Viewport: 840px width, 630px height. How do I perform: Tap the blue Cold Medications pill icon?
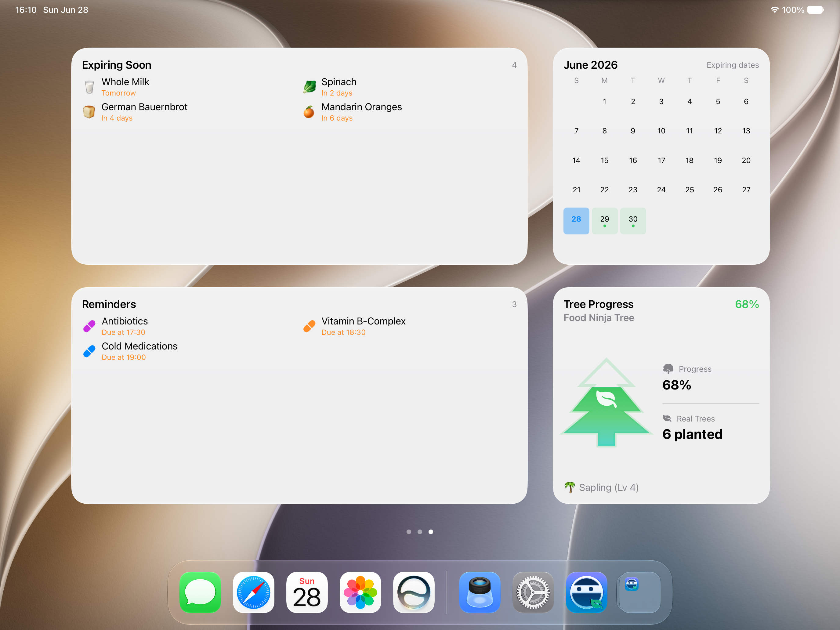pyautogui.click(x=89, y=351)
